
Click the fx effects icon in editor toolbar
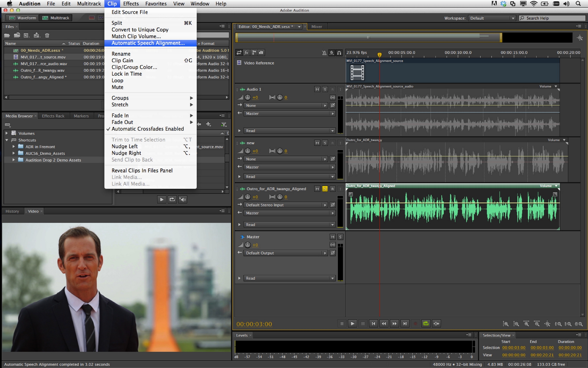point(246,52)
